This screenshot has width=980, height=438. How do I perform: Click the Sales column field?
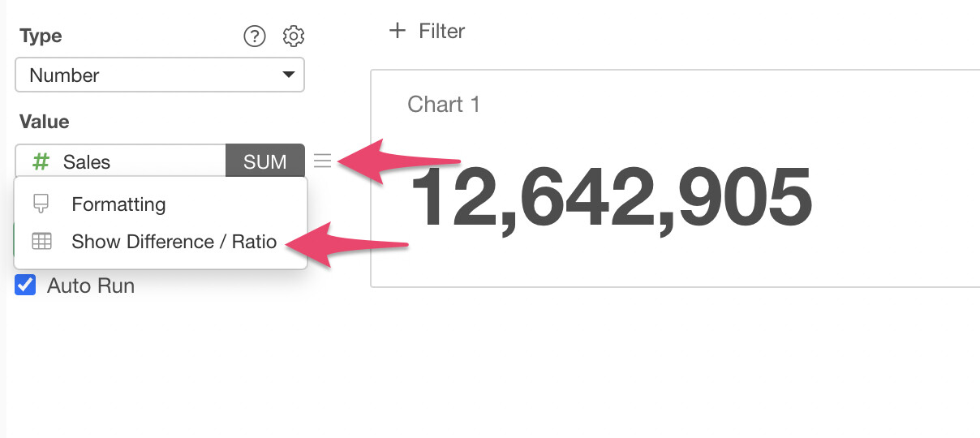[x=122, y=161]
